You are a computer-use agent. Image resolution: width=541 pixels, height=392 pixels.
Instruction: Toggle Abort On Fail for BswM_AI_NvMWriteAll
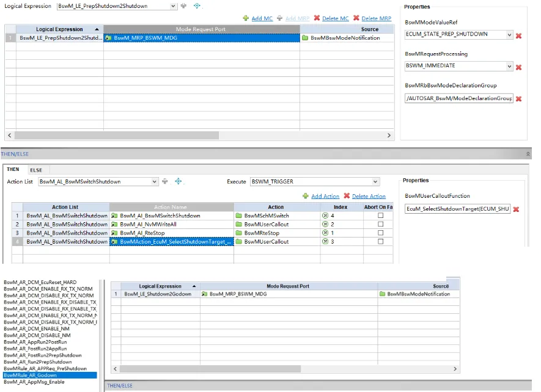click(x=381, y=224)
